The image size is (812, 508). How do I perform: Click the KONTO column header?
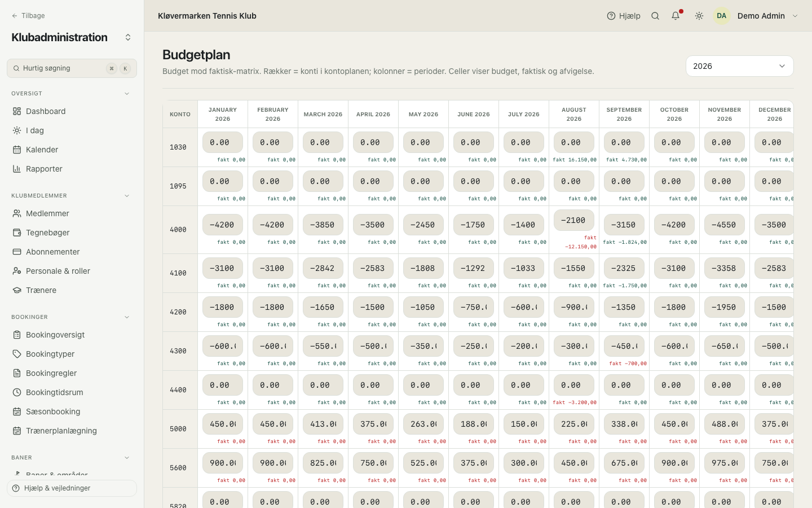[x=180, y=114]
